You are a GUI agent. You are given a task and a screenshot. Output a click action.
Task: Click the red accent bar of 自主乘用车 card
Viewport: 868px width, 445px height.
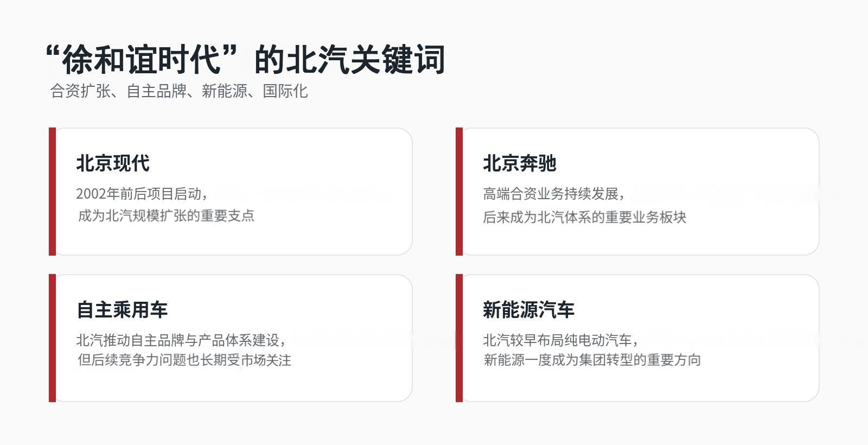click(52, 338)
